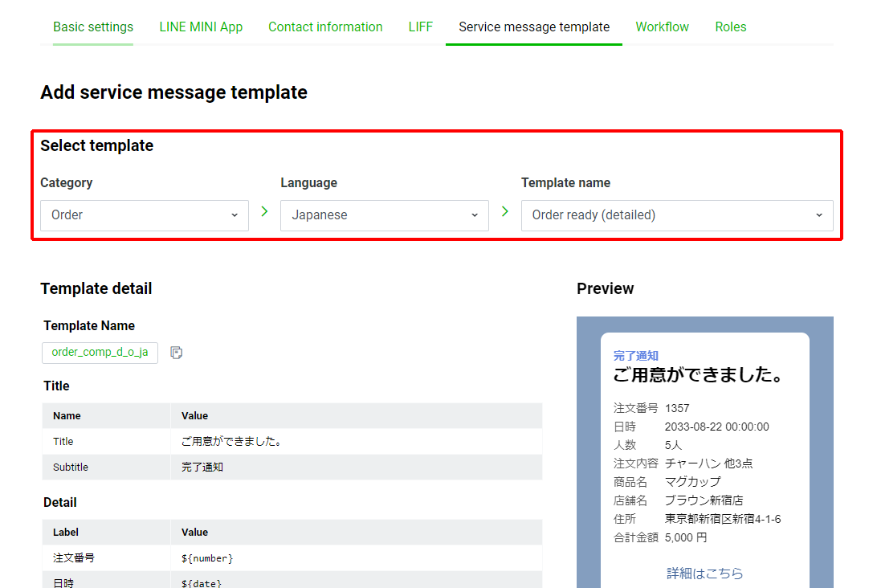Switch to the Basic settings tab
Image resolution: width=873 pixels, height=588 pixels.
(93, 27)
